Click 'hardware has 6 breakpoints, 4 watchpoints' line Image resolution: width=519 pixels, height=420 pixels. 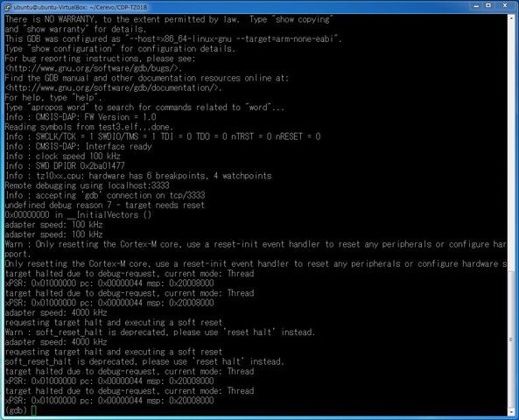[x=138, y=176]
